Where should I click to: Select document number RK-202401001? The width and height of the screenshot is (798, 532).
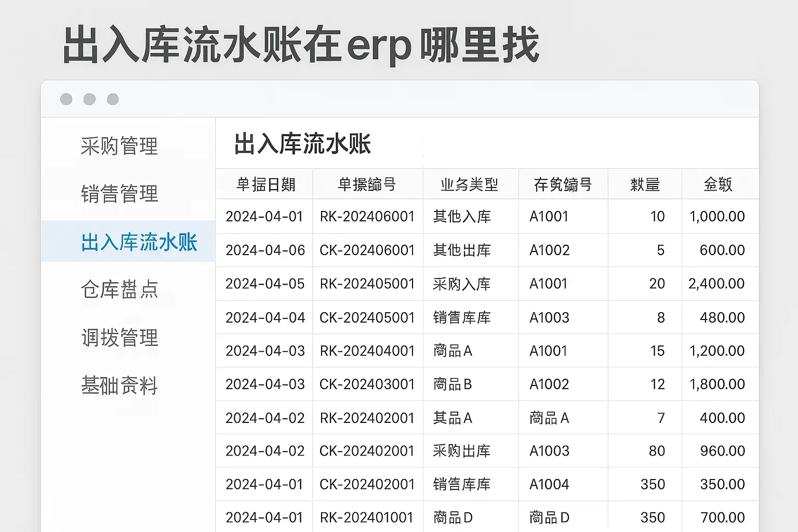click(x=367, y=518)
